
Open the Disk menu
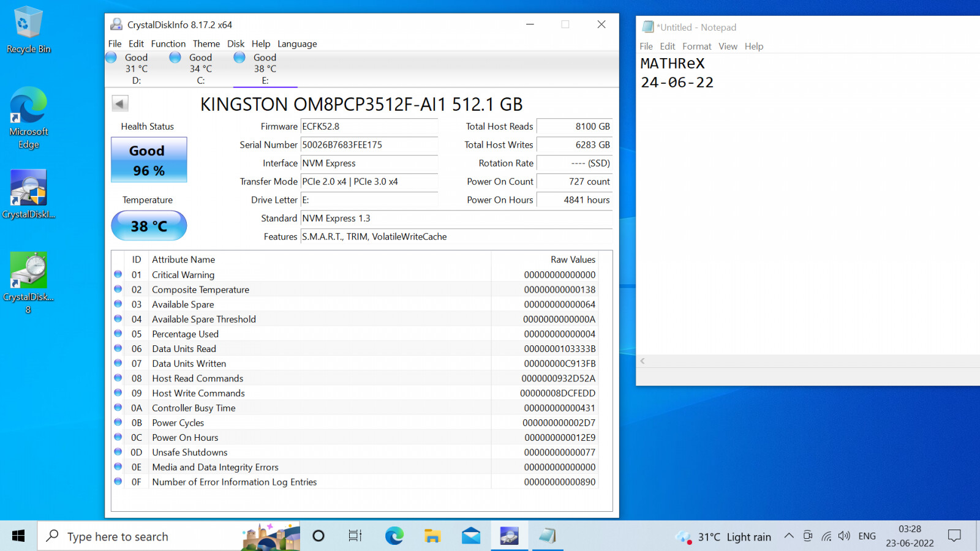pyautogui.click(x=236, y=43)
